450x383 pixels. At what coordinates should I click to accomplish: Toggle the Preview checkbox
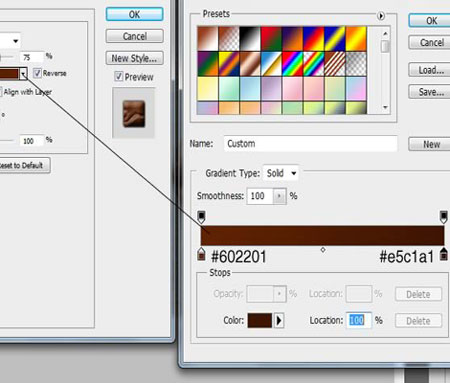click(118, 77)
